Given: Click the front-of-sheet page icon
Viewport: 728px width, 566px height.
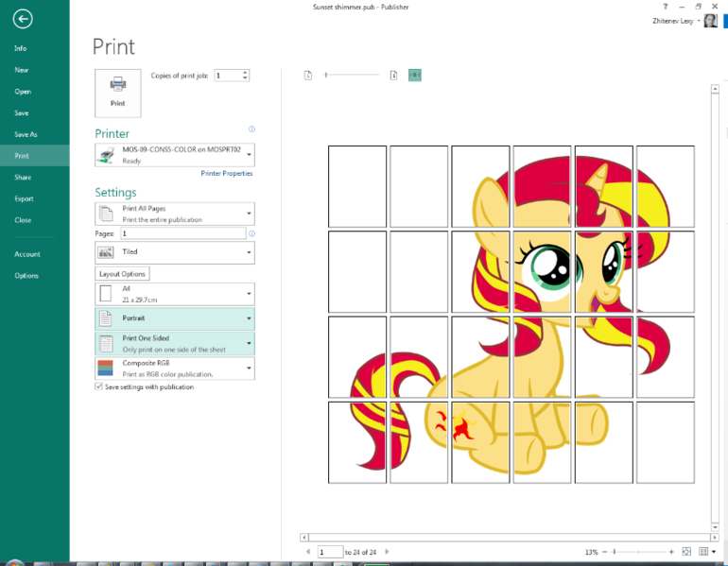Looking at the screenshot, I should (x=393, y=76).
